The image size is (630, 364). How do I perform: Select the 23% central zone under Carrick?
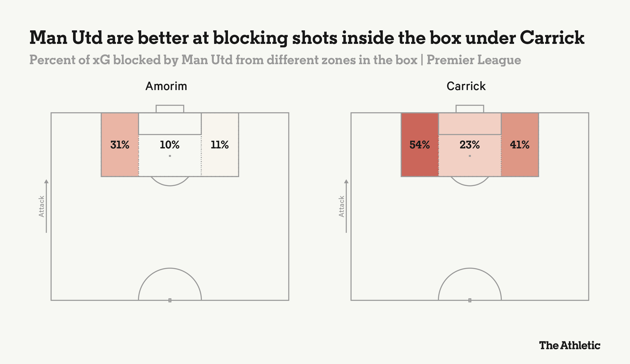[x=470, y=155]
